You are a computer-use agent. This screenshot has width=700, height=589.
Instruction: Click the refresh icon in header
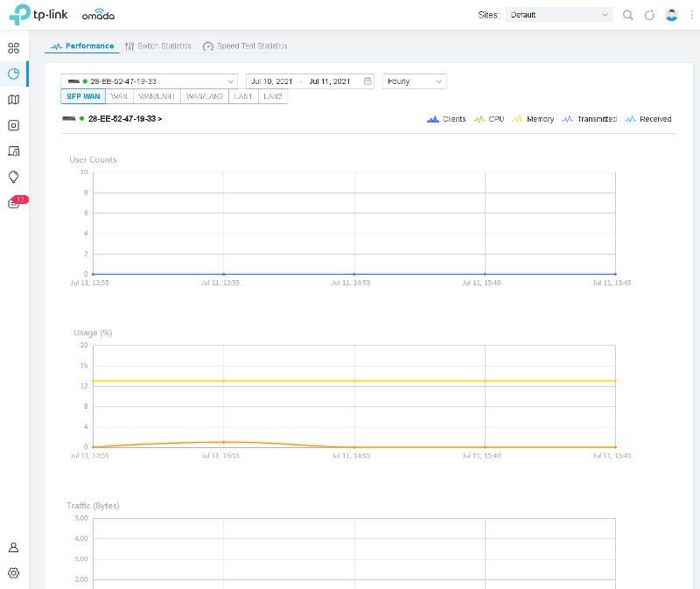(649, 15)
